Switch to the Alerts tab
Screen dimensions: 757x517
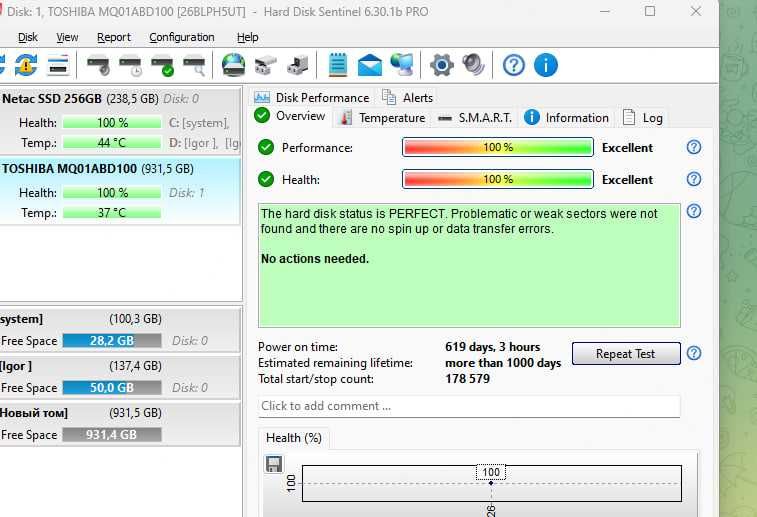click(x=407, y=98)
